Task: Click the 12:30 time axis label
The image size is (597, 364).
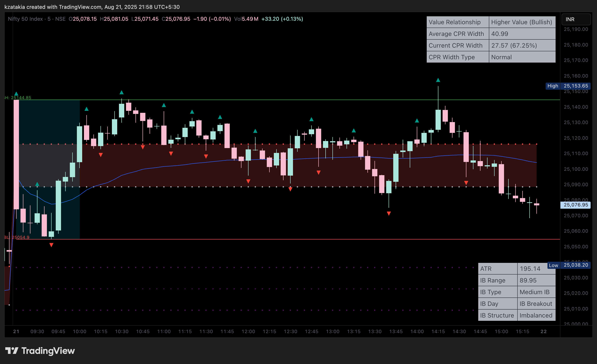Action: [291, 331]
